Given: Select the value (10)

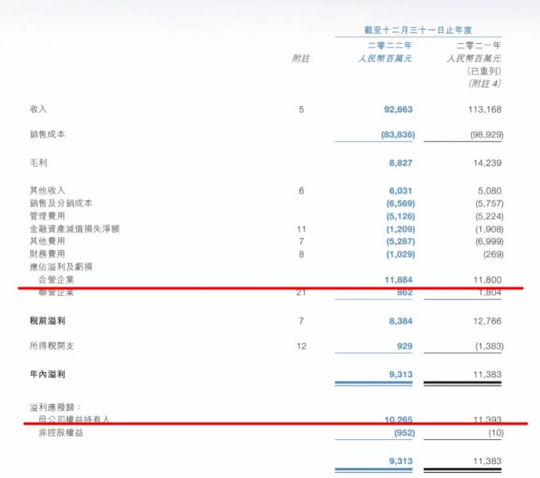Looking at the screenshot, I should click(x=496, y=433).
